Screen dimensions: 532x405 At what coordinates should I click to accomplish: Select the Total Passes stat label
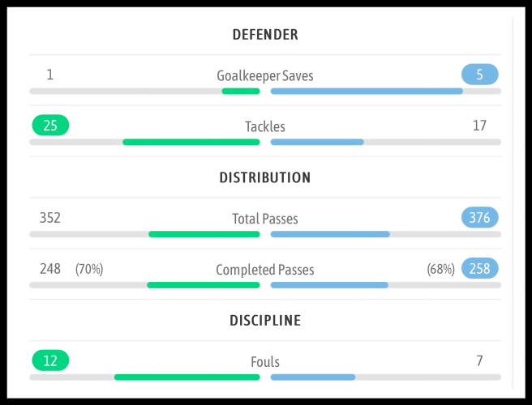pyautogui.click(x=265, y=219)
